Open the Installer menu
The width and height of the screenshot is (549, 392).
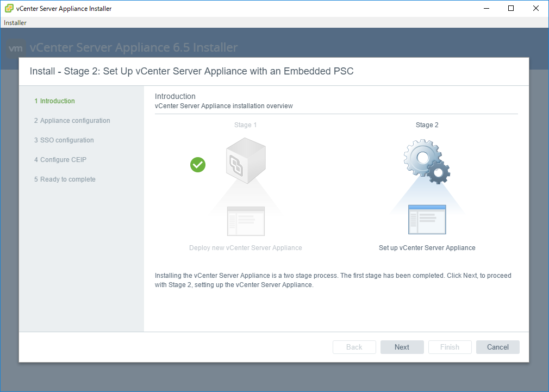15,23
